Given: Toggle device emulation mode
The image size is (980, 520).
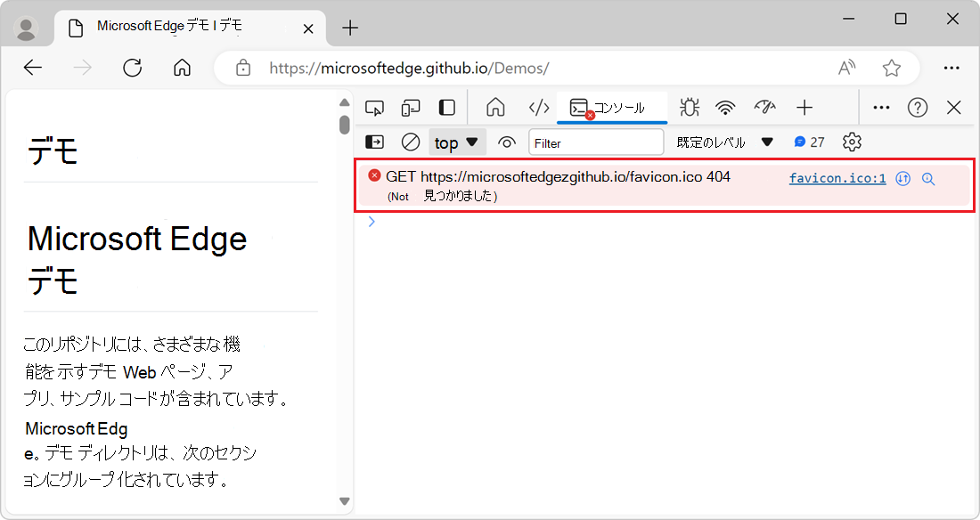Looking at the screenshot, I should coord(411,107).
